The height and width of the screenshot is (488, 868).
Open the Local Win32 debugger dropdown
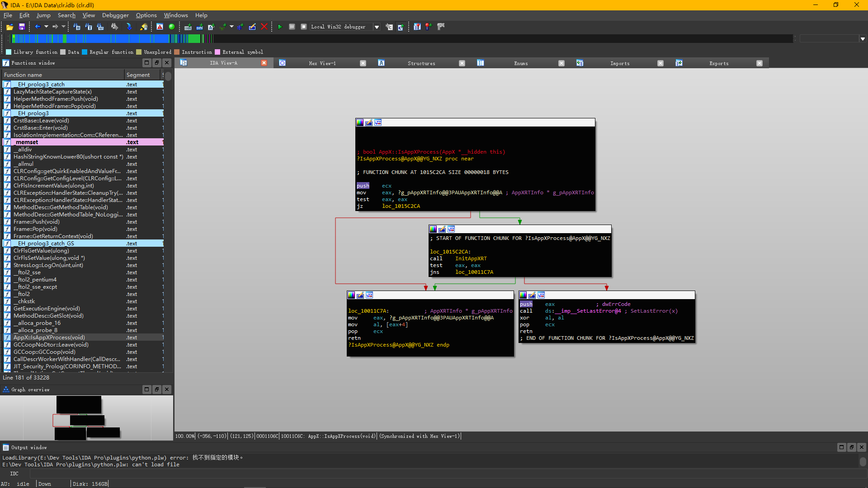click(x=377, y=27)
